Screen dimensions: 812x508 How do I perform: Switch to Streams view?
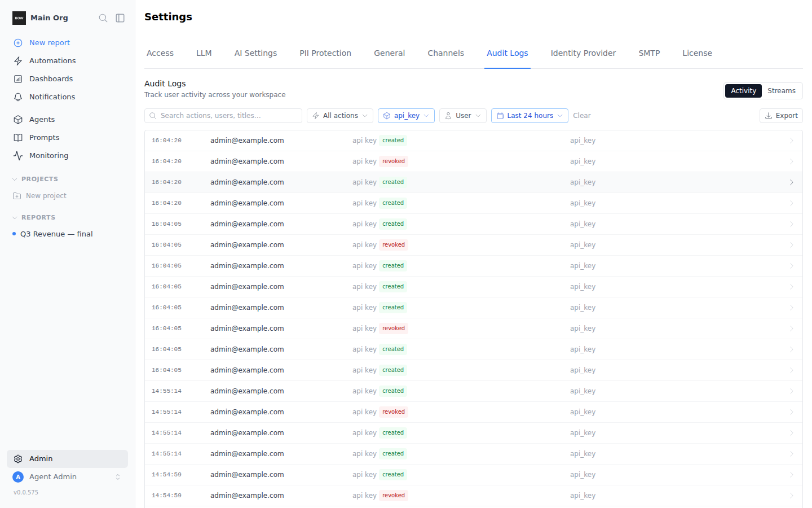tap(781, 91)
